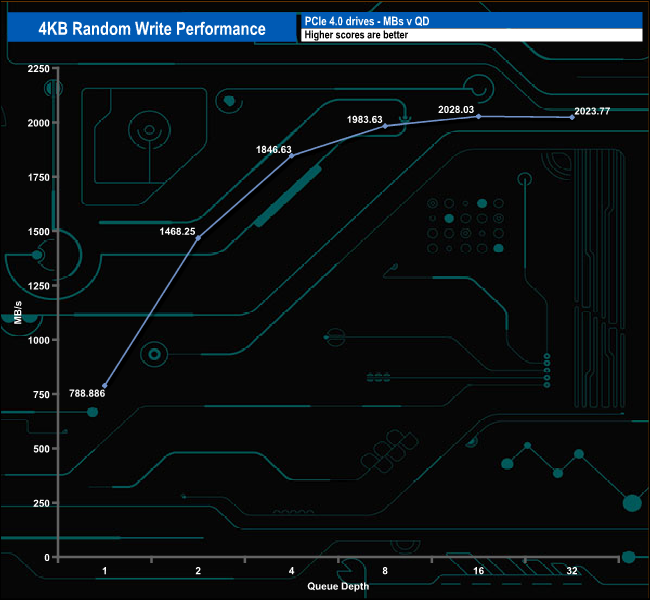
Task: Select the 1468.25 data point label
Action: coord(173,231)
